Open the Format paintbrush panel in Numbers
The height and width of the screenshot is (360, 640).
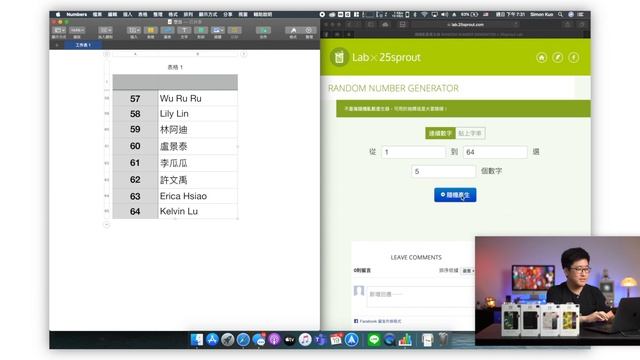(x=293, y=30)
